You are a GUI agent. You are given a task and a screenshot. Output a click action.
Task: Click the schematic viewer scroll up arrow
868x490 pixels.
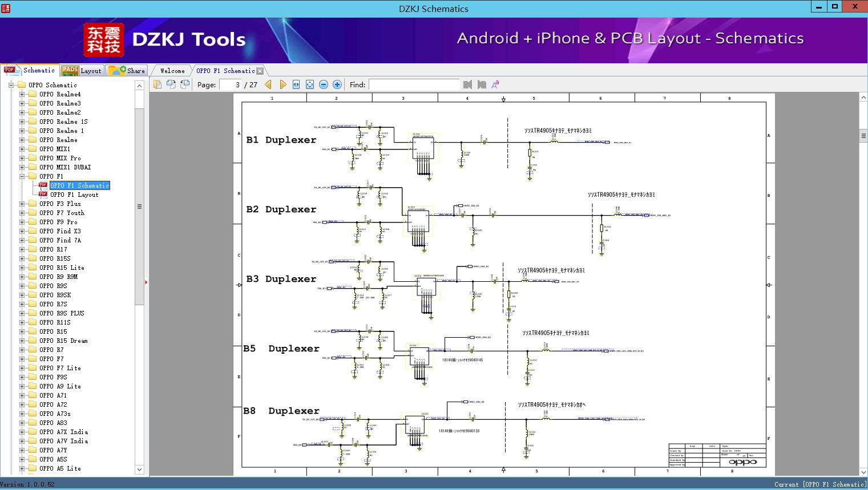(x=863, y=98)
